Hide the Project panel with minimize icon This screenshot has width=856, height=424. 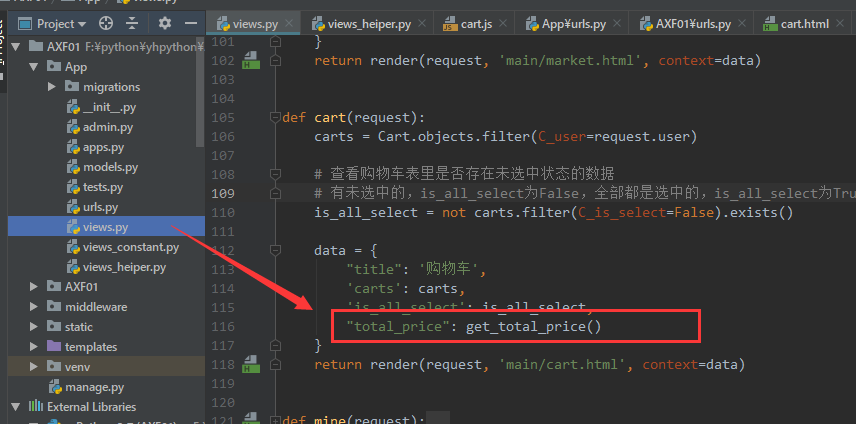pos(191,23)
